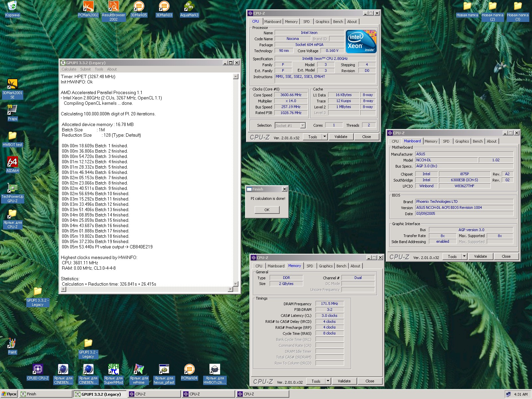Launch the 3DMark03 shortcut

pyautogui.click(x=164, y=9)
